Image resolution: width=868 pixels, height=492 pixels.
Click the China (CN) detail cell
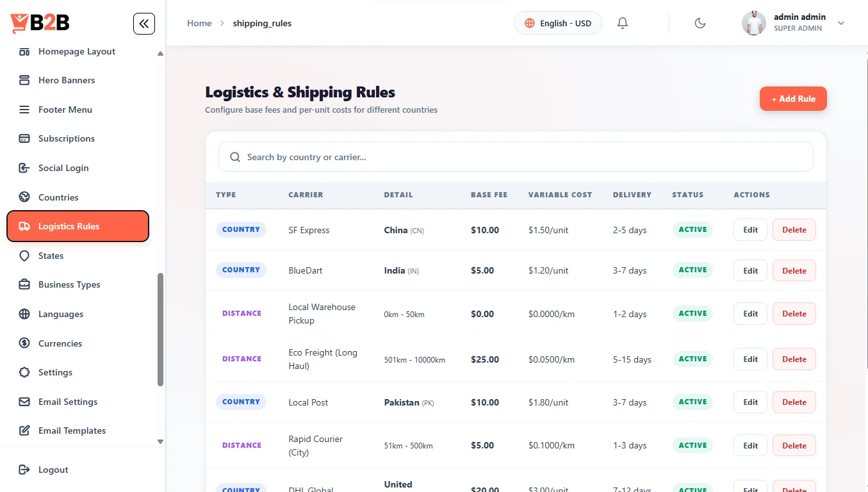click(404, 230)
